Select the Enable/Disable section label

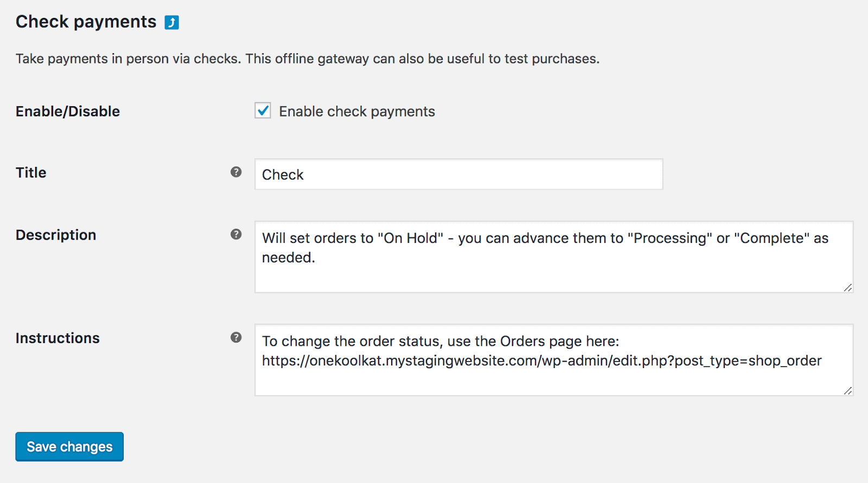(67, 111)
